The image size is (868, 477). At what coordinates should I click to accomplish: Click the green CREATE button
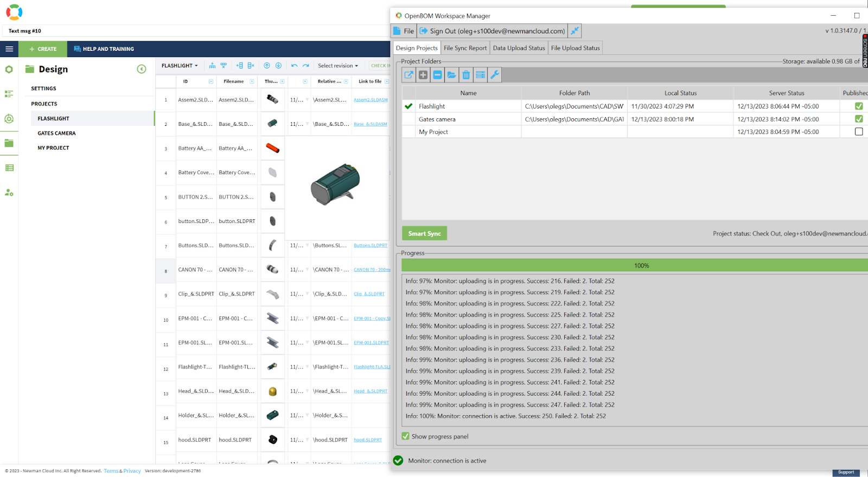[43, 49]
